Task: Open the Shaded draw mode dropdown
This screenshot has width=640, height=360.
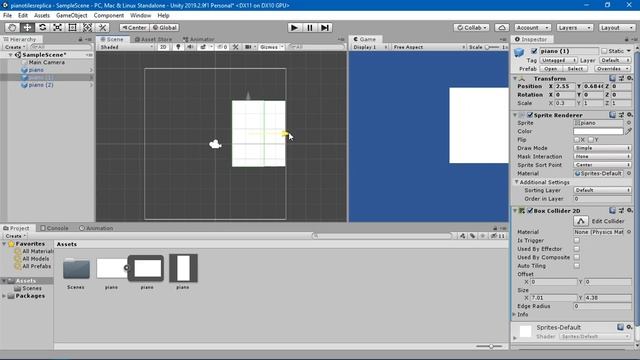Action: click(x=126, y=47)
